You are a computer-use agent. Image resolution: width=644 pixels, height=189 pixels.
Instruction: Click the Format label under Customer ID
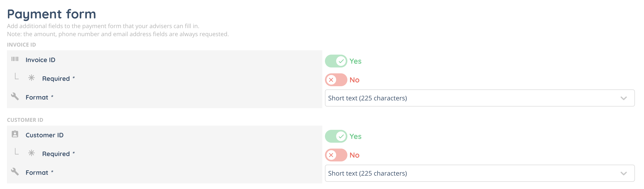[37, 173]
